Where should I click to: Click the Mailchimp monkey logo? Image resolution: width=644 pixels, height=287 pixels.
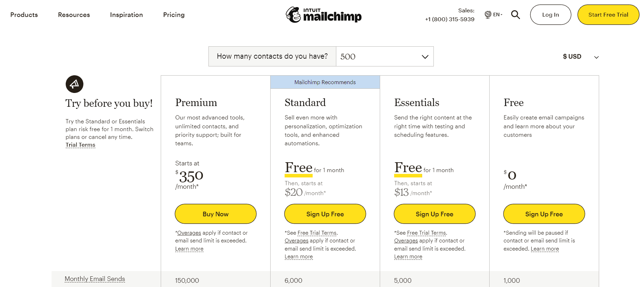click(293, 14)
